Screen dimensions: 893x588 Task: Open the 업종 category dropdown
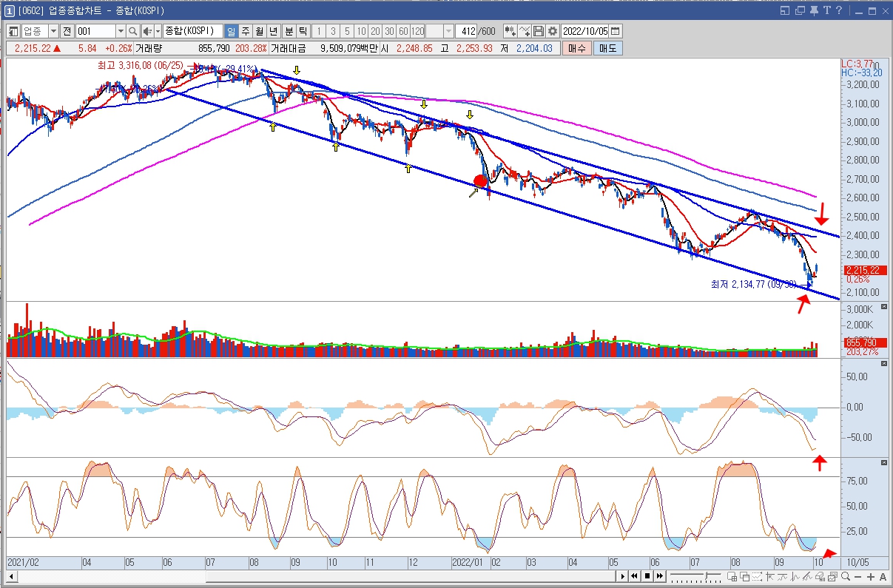[53, 31]
